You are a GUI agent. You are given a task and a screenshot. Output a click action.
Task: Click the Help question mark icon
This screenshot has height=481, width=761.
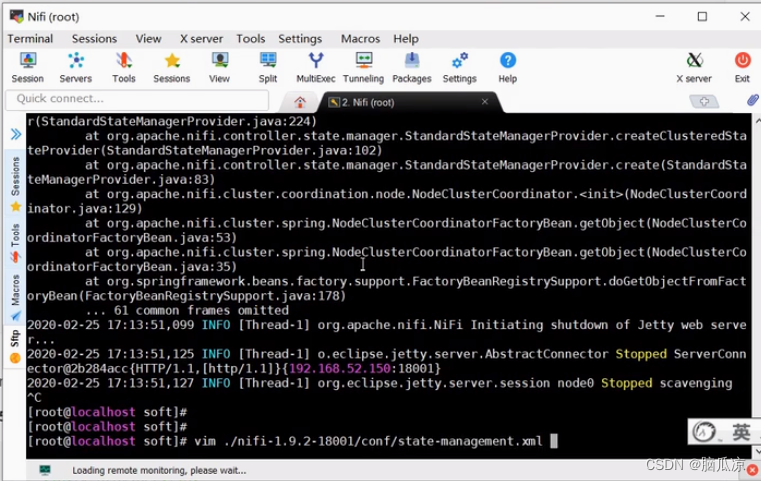pyautogui.click(x=508, y=67)
